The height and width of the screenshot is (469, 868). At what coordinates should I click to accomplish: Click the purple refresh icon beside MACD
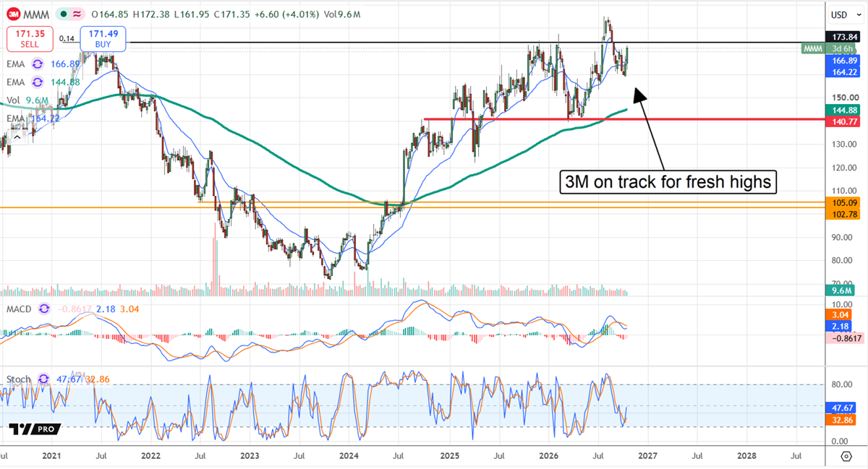[44, 307]
